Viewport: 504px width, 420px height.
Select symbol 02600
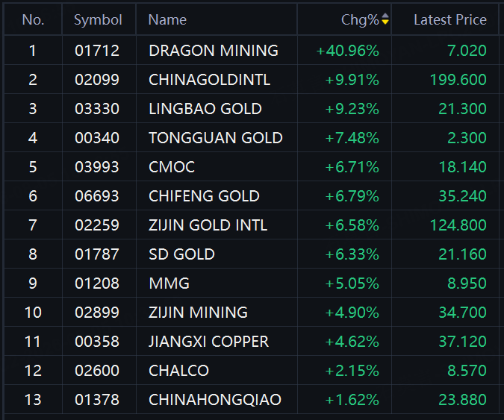[97, 371]
